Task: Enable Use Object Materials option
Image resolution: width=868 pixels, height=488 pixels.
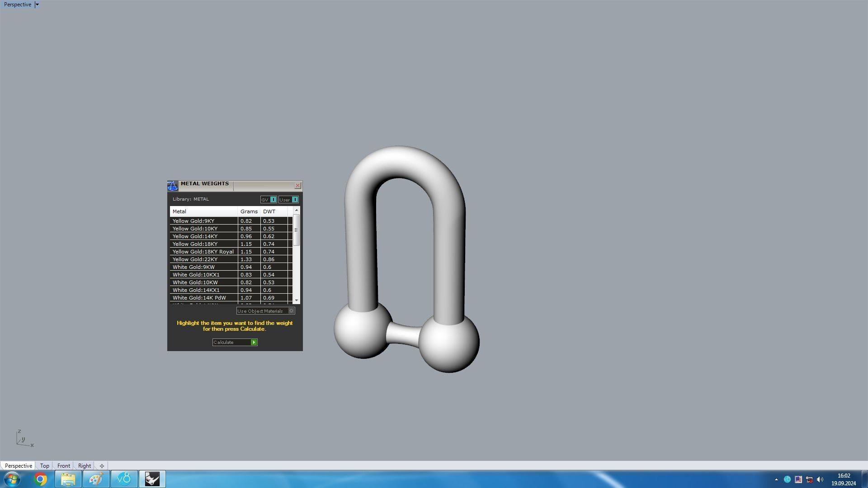Action: point(292,311)
